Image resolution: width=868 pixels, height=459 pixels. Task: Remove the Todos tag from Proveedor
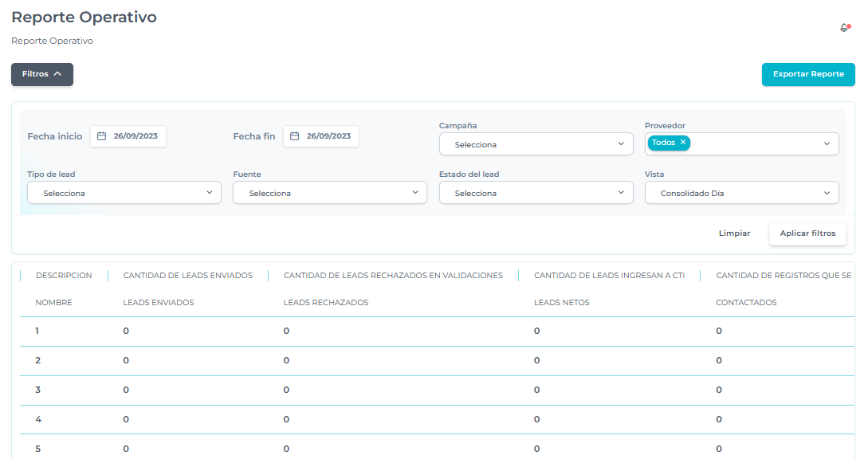pyautogui.click(x=683, y=143)
